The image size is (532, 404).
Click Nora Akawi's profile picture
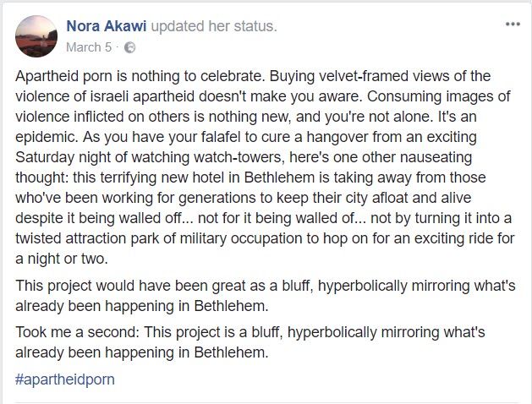tap(36, 36)
